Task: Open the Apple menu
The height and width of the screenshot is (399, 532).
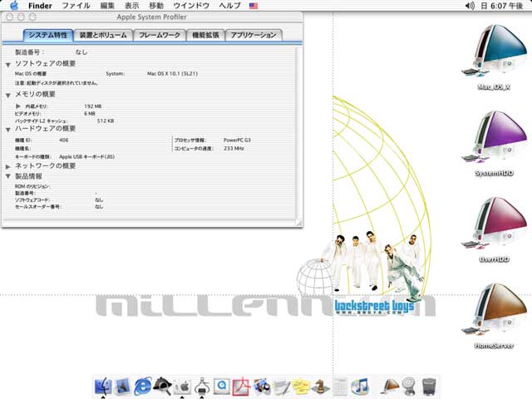Action: [x=14, y=6]
